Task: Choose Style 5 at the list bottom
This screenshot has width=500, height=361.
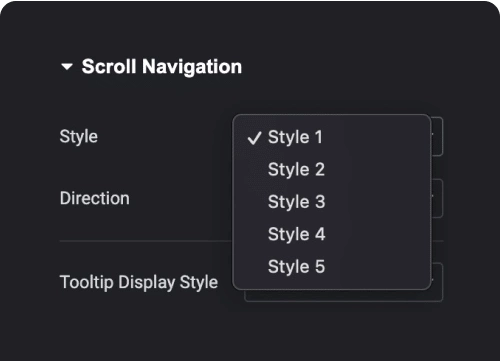Action: coord(332,266)
